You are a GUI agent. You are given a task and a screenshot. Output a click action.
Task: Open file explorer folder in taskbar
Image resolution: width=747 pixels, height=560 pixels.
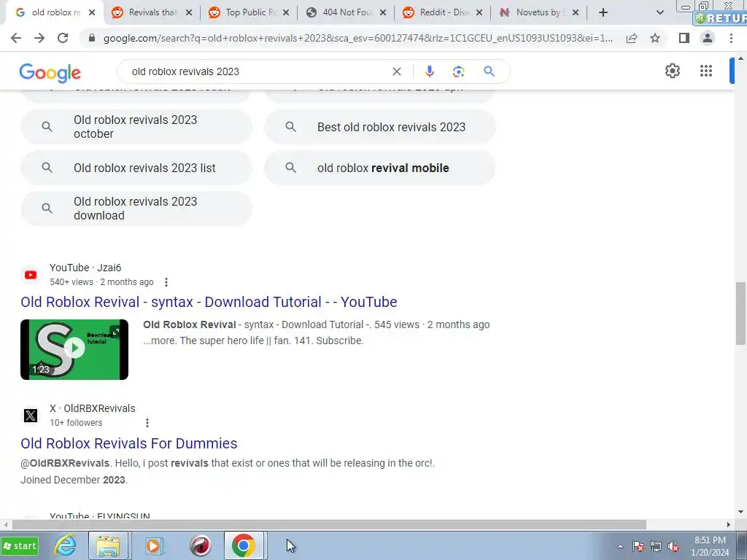108,545
